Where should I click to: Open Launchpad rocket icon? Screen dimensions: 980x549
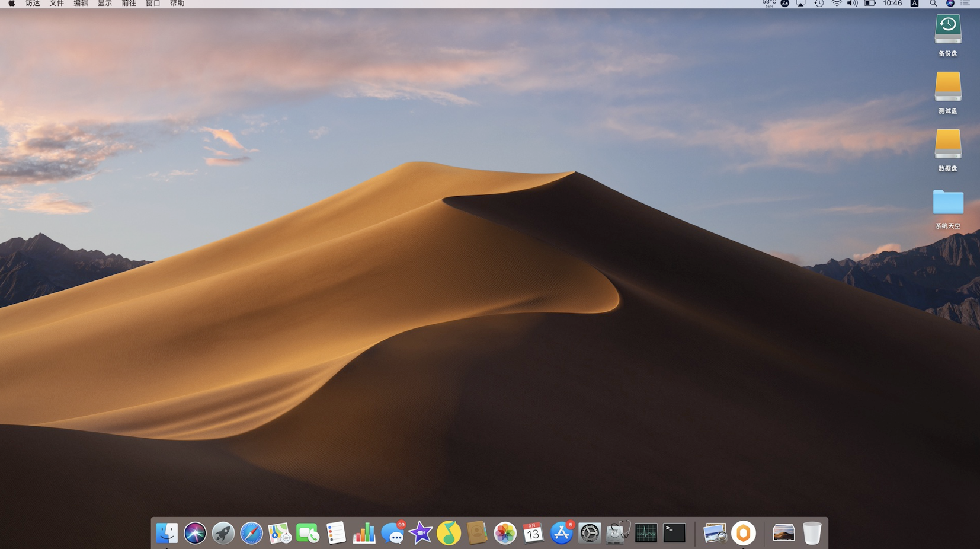pos(223,533)
